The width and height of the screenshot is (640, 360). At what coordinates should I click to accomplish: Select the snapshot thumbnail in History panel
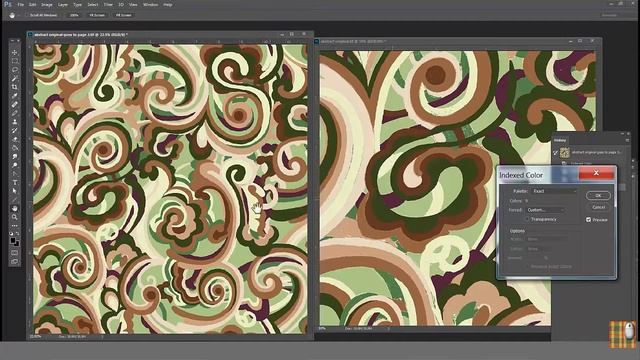564,153
